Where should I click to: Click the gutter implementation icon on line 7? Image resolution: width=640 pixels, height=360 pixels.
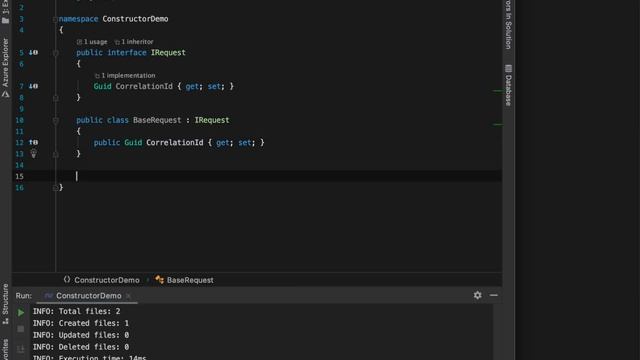pyautogui.click(x=33, y=86)
